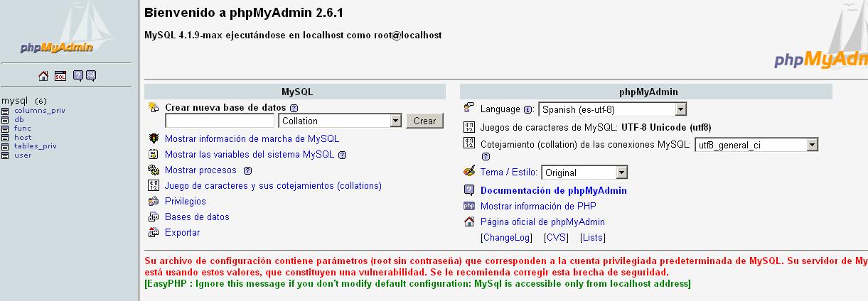Open the Exportar link

point(183,233)
